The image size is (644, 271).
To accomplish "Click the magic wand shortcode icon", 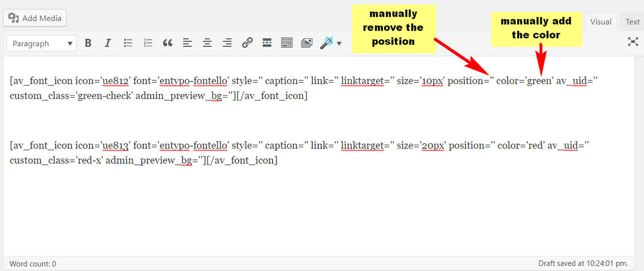I will coord(327,43).
